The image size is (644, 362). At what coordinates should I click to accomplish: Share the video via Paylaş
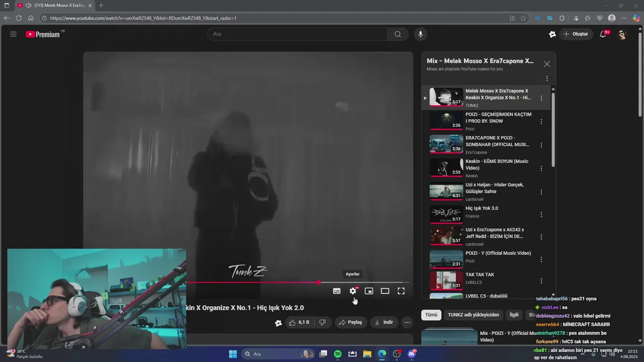pos(351,322)
